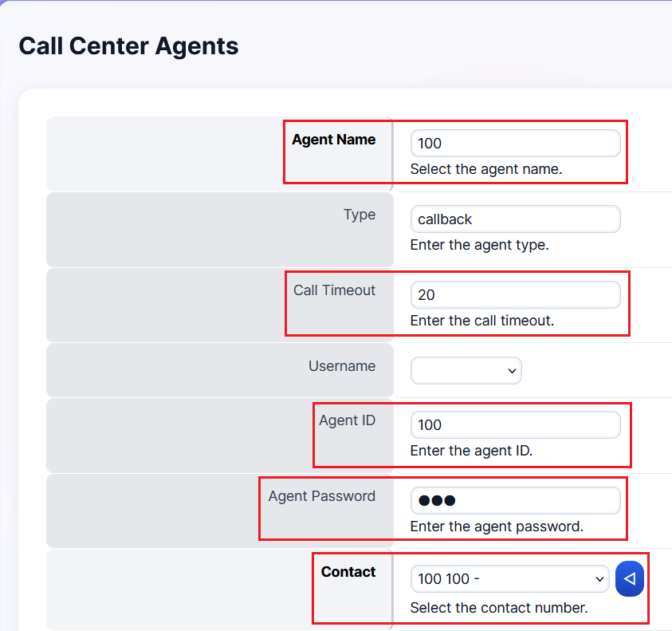Click the Agent Name field label
Image resolution: width=672 pixels, height=631 pixels.
(x=333, y=139)
